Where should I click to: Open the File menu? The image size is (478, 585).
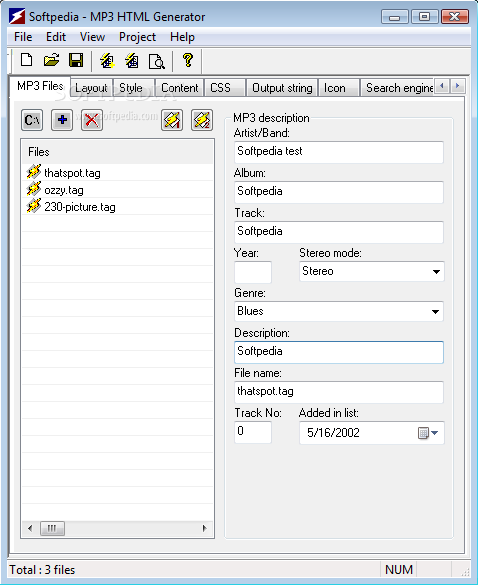click(x=23, y=37)
